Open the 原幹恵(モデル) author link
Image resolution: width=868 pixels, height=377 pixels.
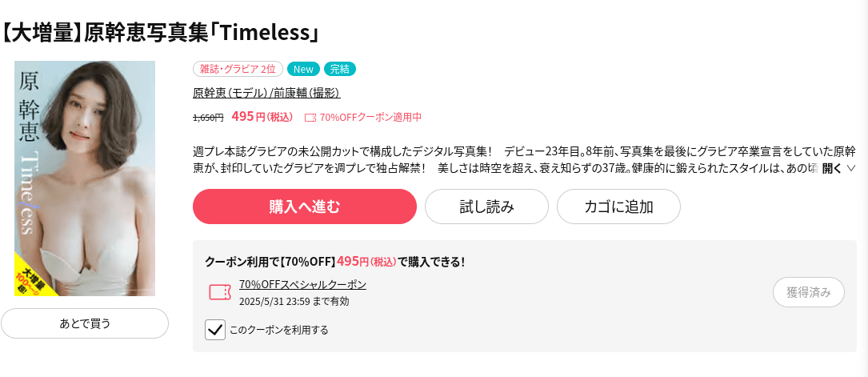[229, 93]
